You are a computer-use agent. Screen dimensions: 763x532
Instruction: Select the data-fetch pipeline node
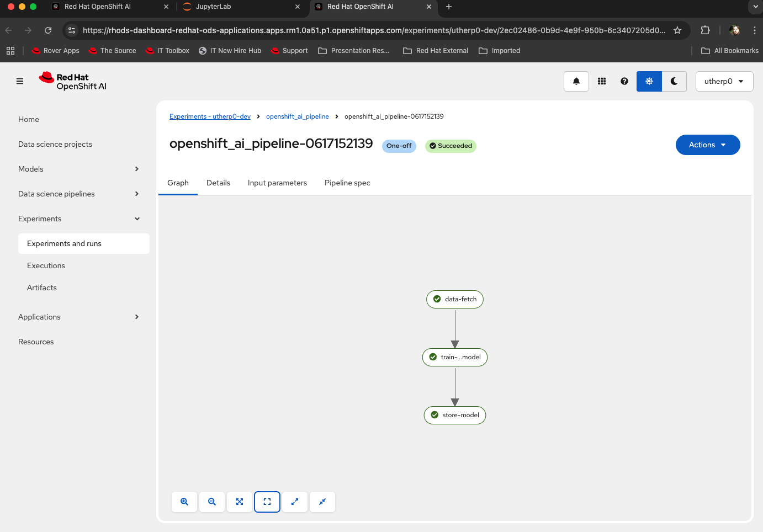[x=455, y=299]
